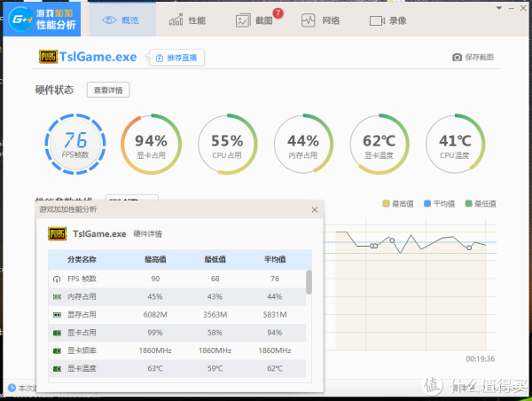Click the 55% CPU占用 gauge
Image resolution: width=532 pixels, height=401 pixels.
tap(227, 144)
